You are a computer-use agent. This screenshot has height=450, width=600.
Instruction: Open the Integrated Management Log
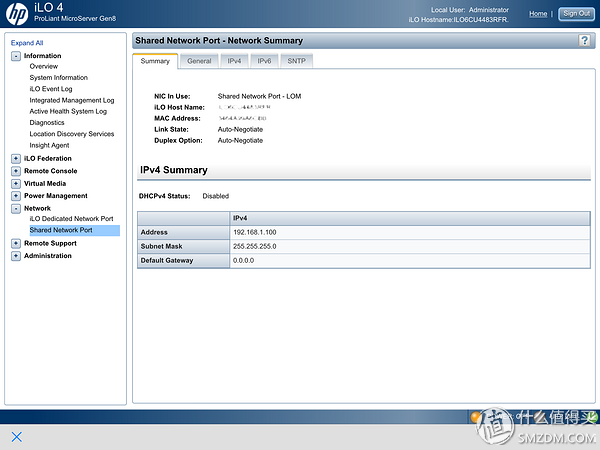(72, 100)
